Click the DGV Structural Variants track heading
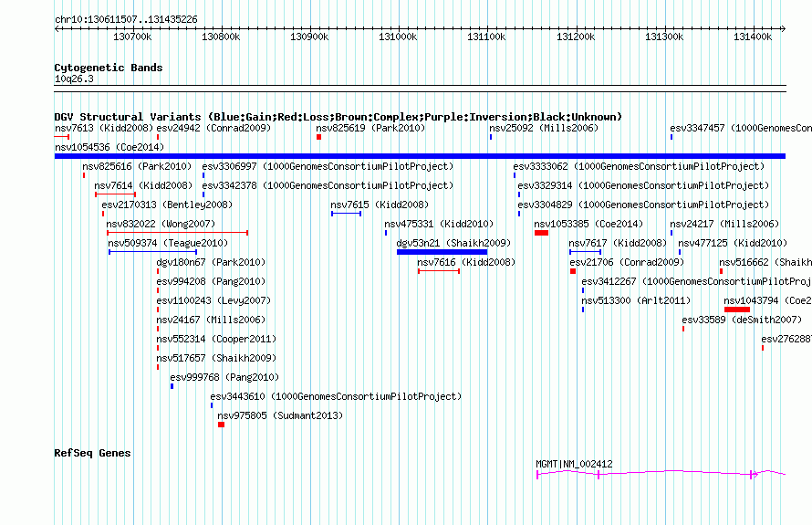The height and width of the screenshot is (525, 812). click(x=338, y=117)
